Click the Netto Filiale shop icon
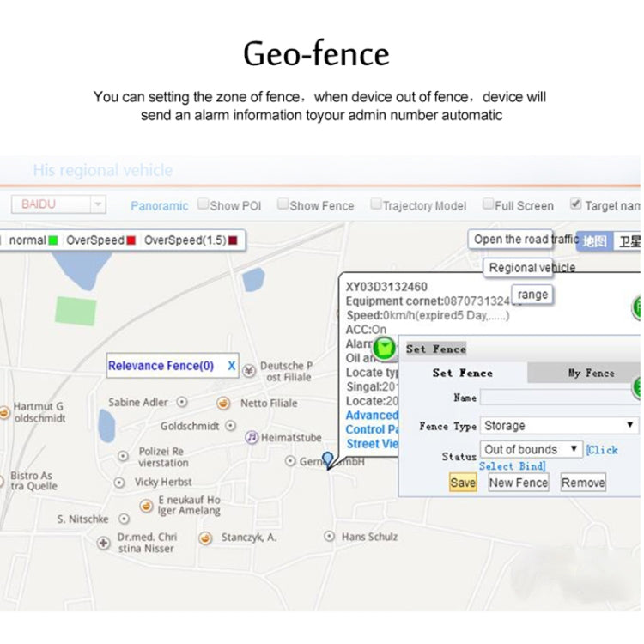The image size is (644, 644). 223,403
